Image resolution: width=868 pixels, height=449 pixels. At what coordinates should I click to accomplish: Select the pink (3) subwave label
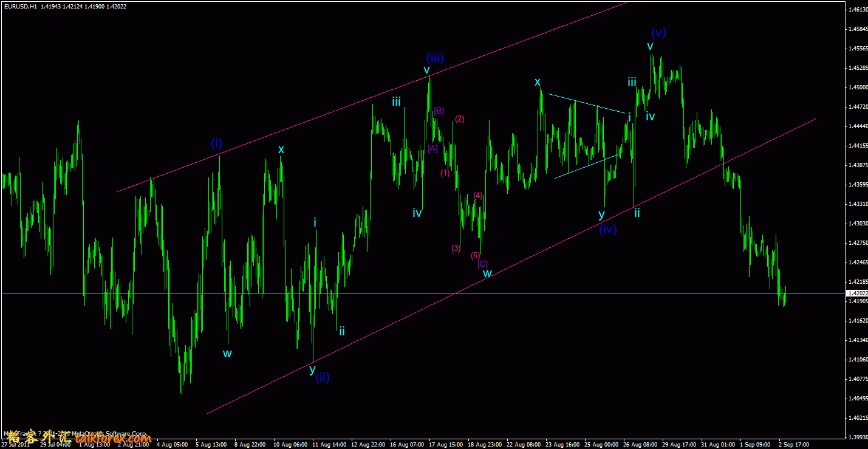tap(456, 248)
